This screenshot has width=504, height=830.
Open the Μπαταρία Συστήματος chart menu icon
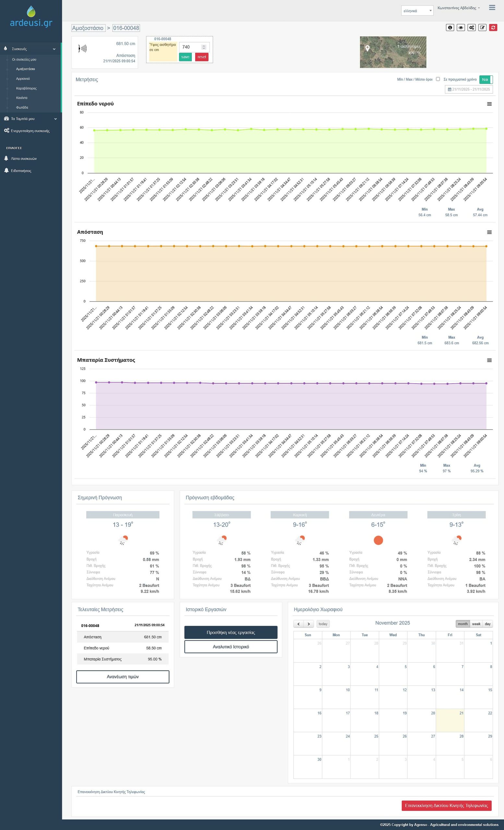point(489,361)
